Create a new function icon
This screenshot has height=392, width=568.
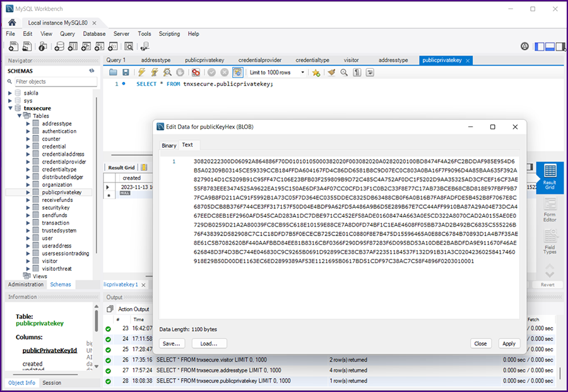pyautogui.click(x=113, y=46)
